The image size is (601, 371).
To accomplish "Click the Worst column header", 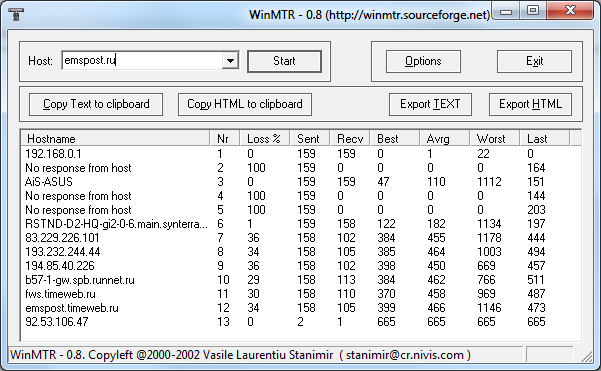I will [x=495, y=138].
